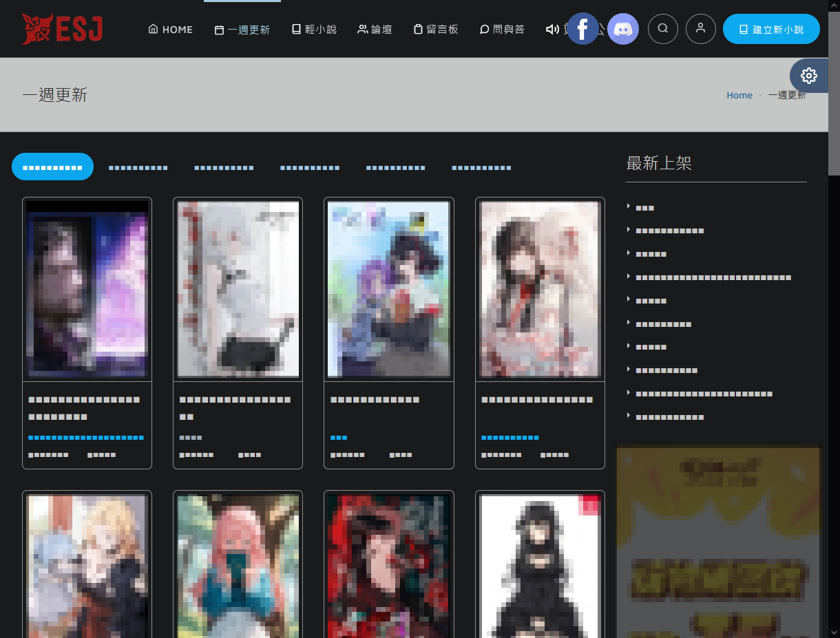Select the first highlighted day tab
This screenshot has width=840, height=638.
[52, 167]
